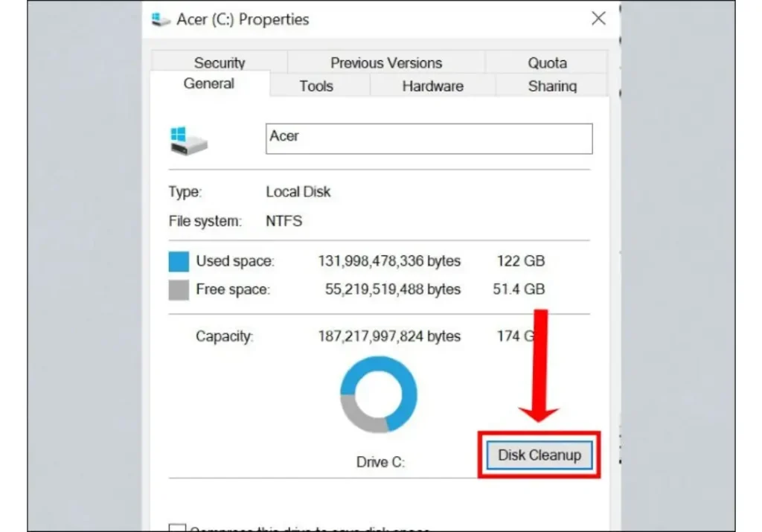Viewport: 762px width, 532px height.
Task: Click '131,998,478,336 bytes' used space value
Action: [389, 261]
